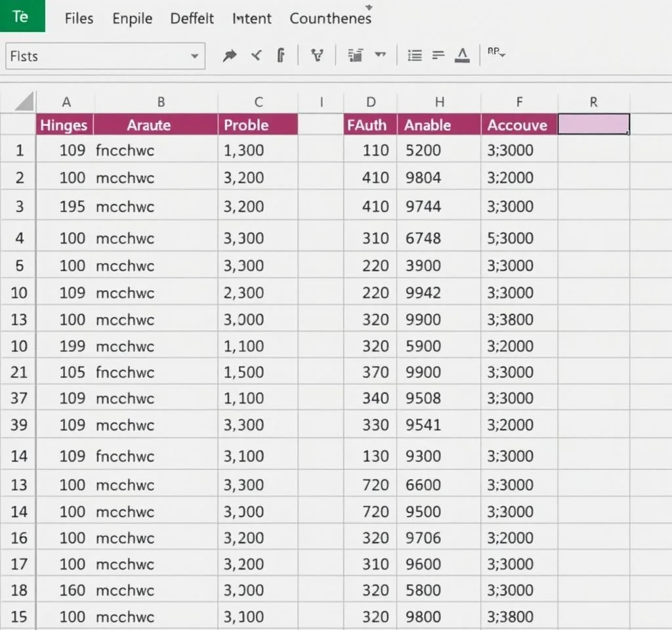Open the Flsts dropdown arrow
672x630 pixels.
(194, 56)
